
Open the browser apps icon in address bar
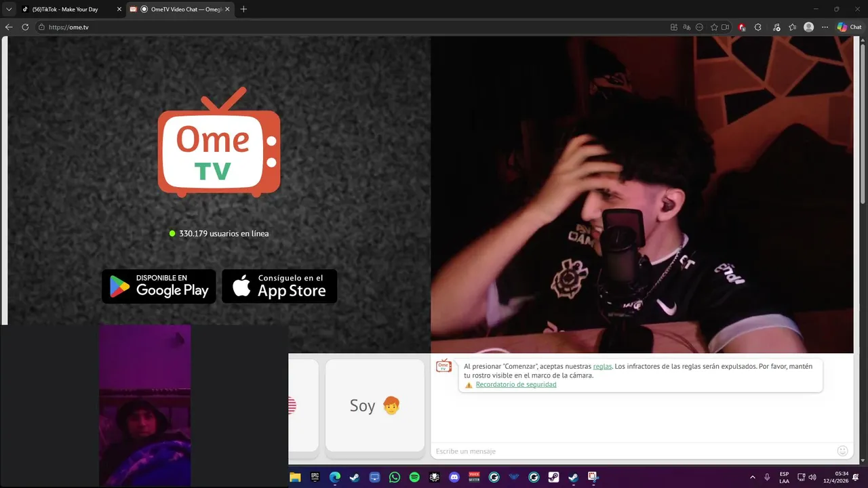[673, 27]
